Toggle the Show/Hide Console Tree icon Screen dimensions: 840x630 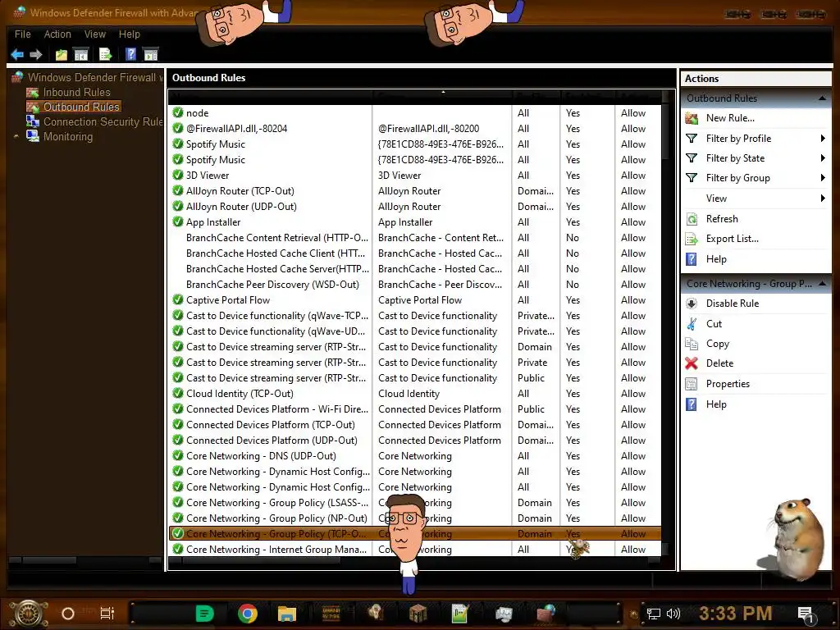tap(81, 54)
